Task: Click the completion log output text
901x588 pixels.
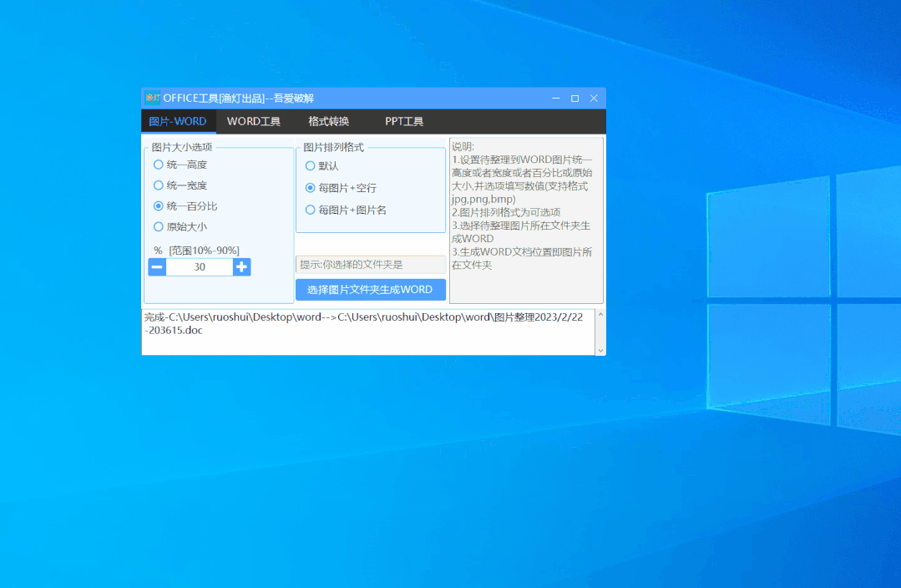Action: [x=363, y=323]
